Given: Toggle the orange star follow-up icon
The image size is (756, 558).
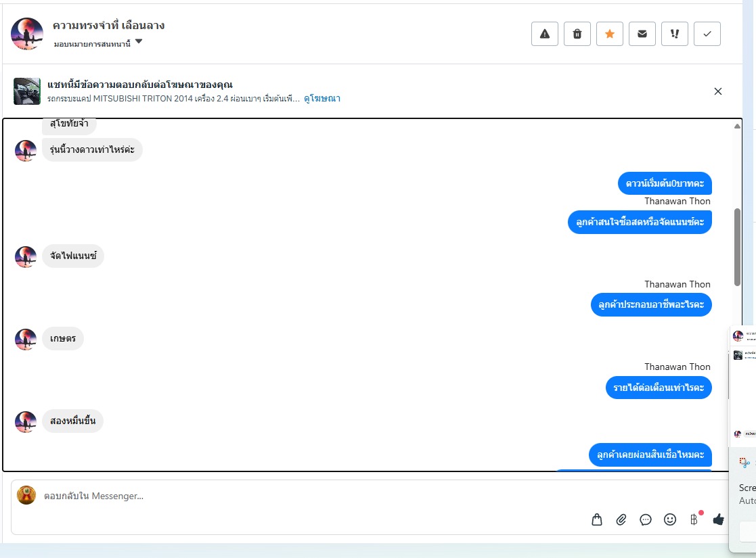Looking at the screenshot, I should click(609, 34).
